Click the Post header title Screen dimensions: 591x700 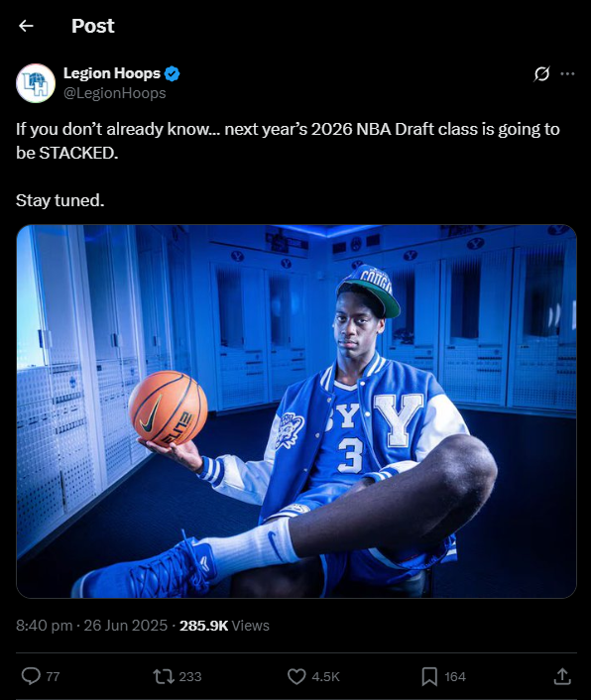pyautogui.click(x=93, y=26)
